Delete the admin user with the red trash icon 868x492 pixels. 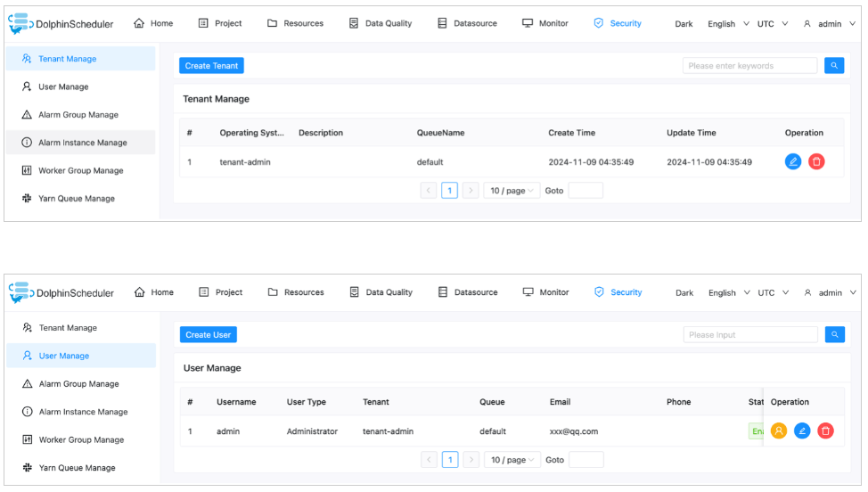pyautogui.click(x=825, y=431)
